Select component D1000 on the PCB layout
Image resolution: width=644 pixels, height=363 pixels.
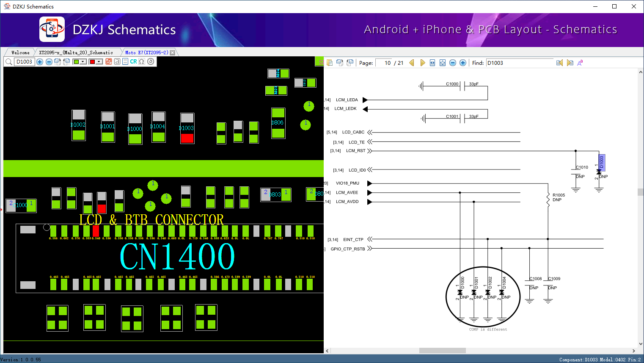[135, 129]
